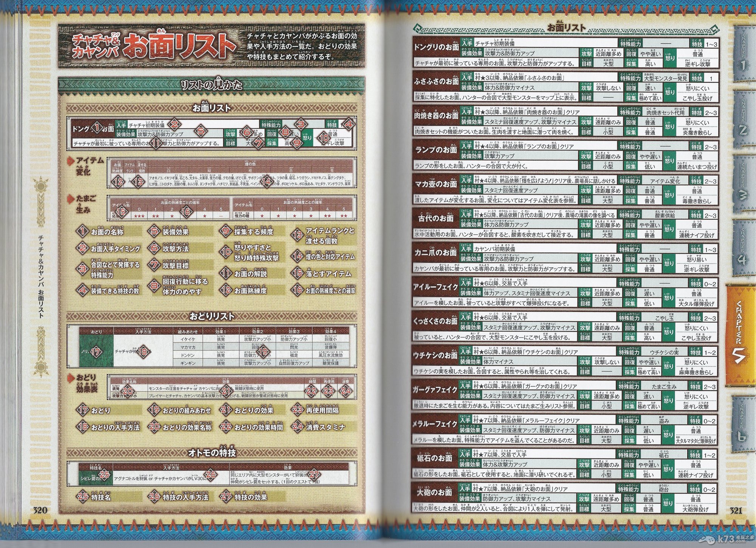Click the 大砲のお面 entry title

coord(435,492)
